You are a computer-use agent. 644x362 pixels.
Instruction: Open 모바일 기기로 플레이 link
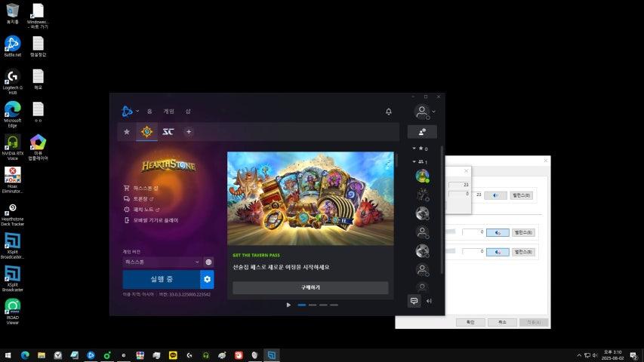point(151,220)
